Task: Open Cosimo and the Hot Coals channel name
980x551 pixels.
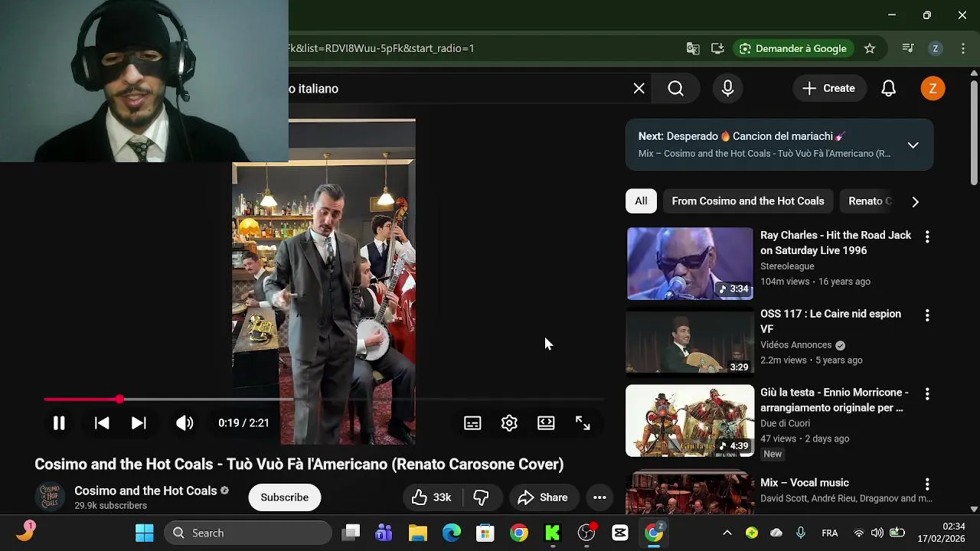Action: click(145, 491)
